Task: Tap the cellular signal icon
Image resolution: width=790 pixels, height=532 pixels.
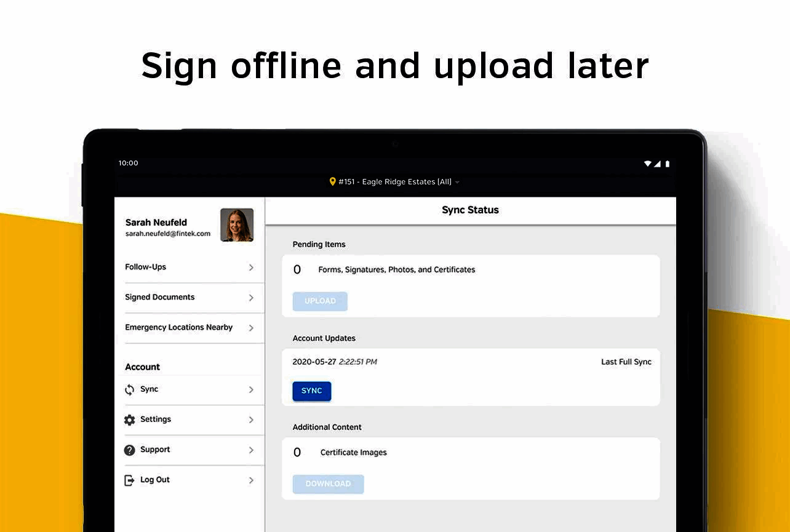Action: [x=657, y=163]
